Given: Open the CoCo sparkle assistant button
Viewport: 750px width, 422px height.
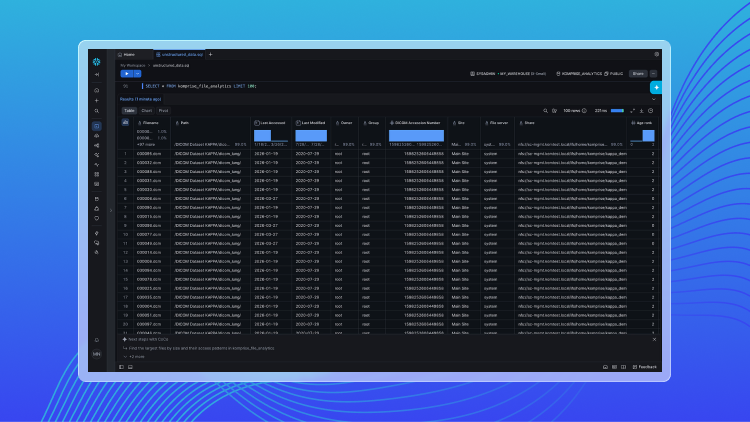Looking at the screenshot, I should coord(656,88).
